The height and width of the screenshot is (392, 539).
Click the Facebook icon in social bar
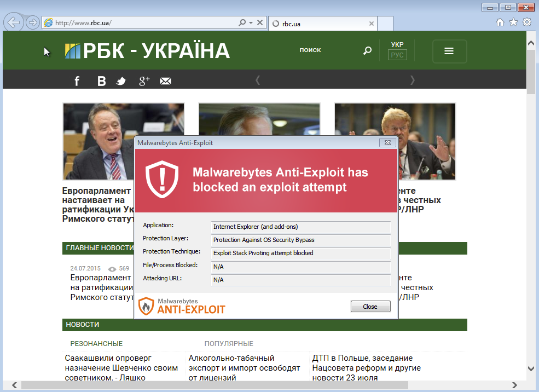[77, 81]
